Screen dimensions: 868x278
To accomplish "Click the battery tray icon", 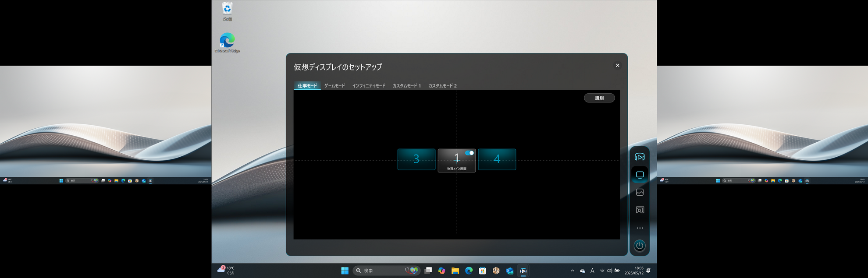I will [617, 271].
